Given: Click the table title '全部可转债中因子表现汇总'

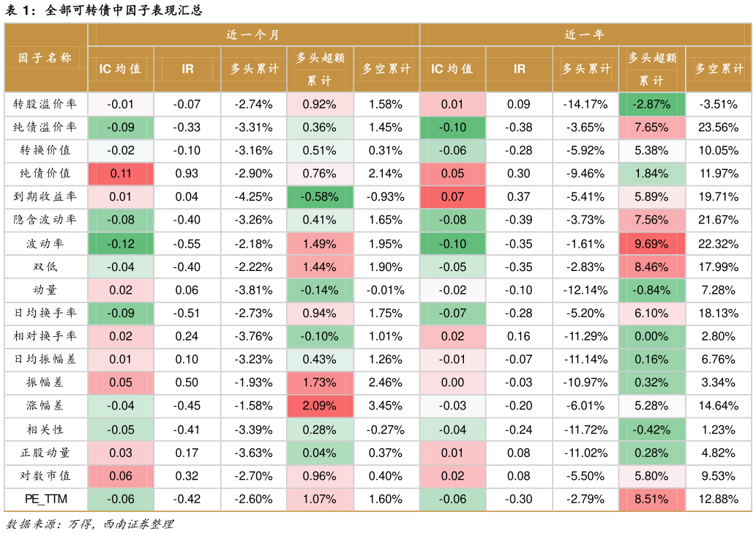Looking at the screenshot, I should pos(124,10).
